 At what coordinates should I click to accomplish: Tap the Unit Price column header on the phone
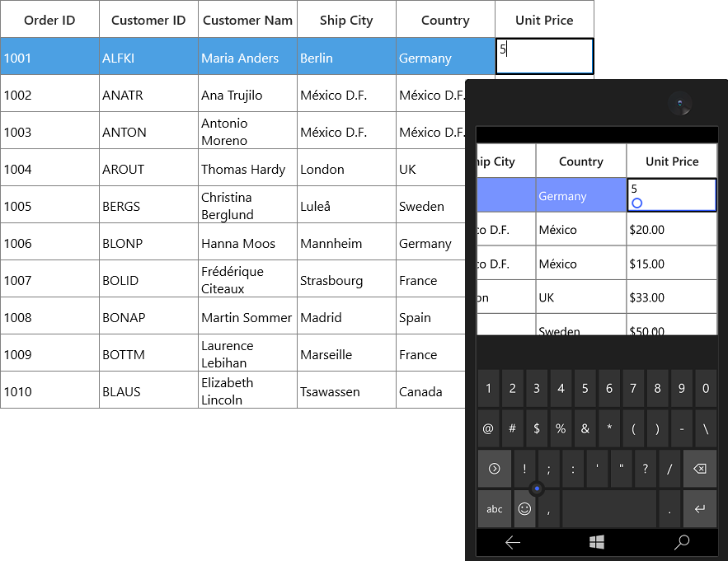click(672, 161)
